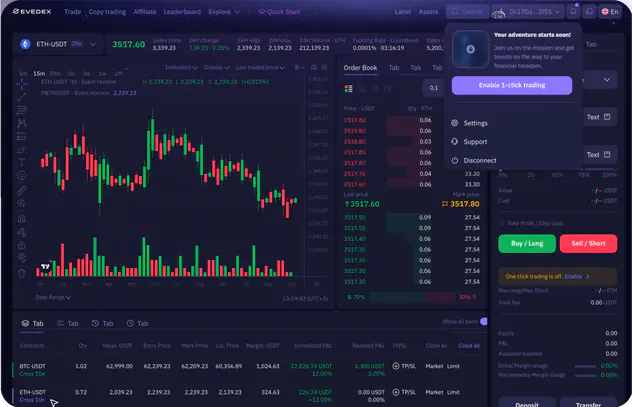Open the Explore dropdown menu
The image size is (632, 407).
(224, 12)
